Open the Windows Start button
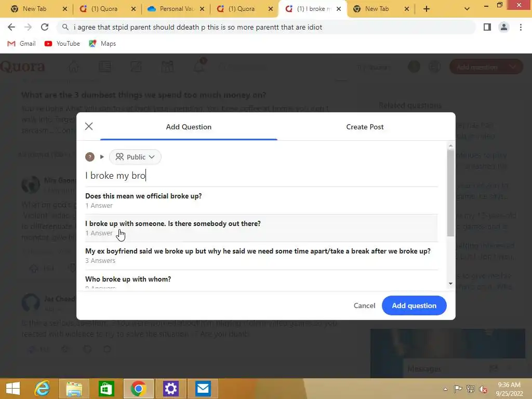This screenshot has height=399, width=532. click(13, 389)
